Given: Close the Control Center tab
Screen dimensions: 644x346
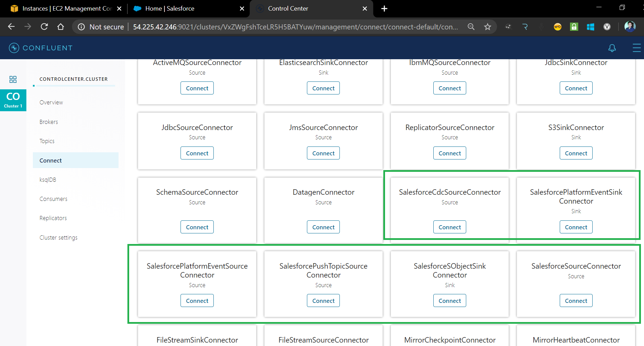Looking at the screenshot, I should pyautogui.click(x=365, y=9).
